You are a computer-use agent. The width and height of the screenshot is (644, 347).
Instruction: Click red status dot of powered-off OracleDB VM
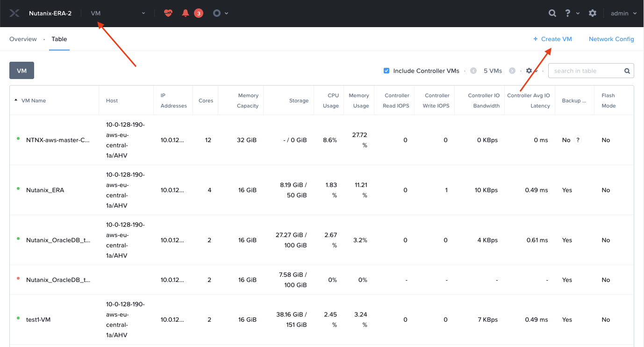(18, 278)
